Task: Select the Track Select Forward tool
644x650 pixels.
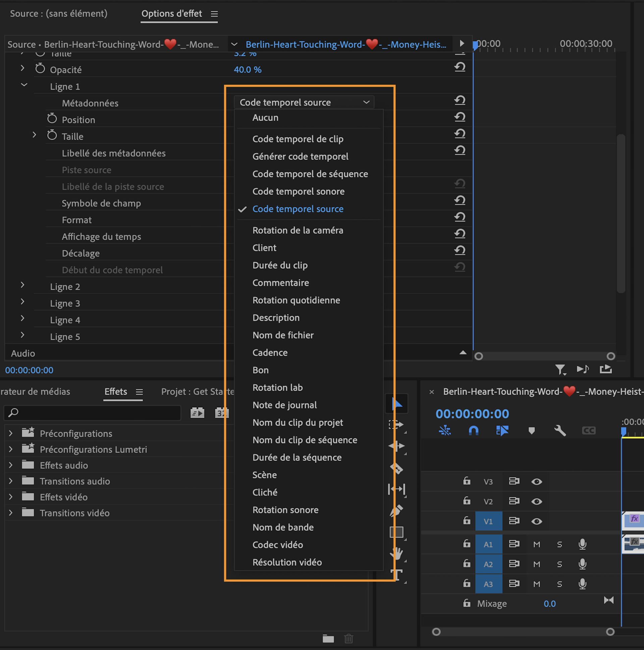Action: pyautogui.click(x=396, y=425)
